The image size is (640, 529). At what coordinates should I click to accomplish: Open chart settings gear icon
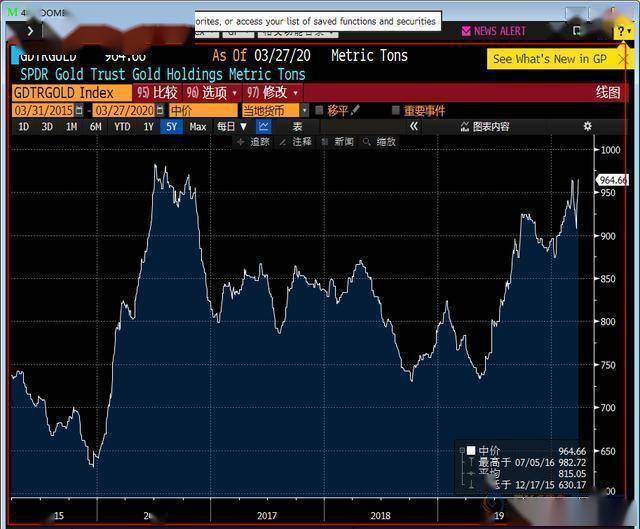(588, 126)
